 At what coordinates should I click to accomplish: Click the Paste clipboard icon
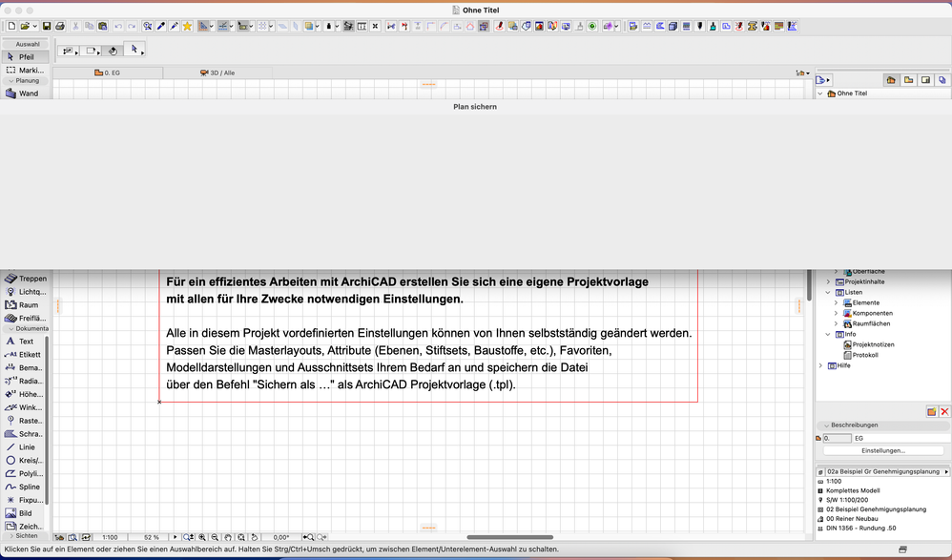103,26
